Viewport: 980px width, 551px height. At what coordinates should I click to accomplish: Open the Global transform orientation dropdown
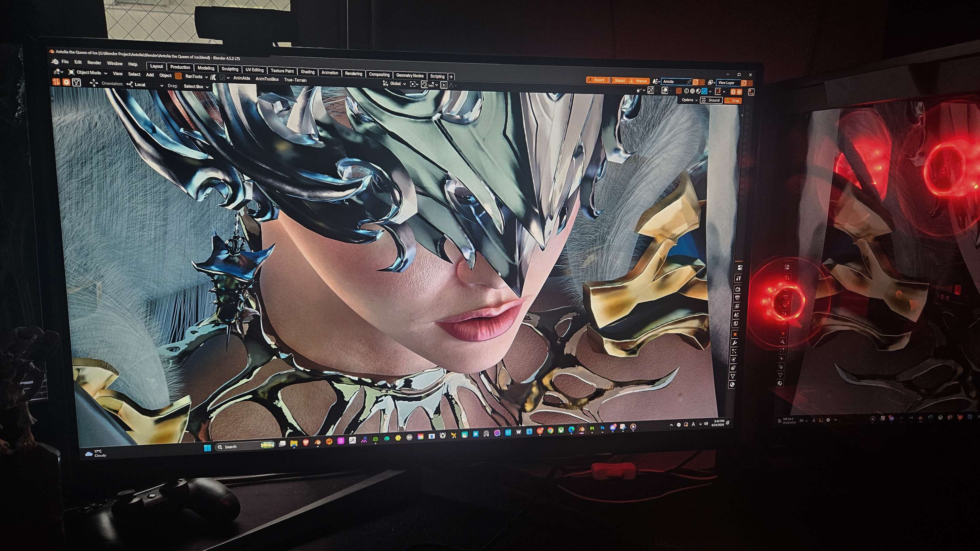click(x=394, y=83)
